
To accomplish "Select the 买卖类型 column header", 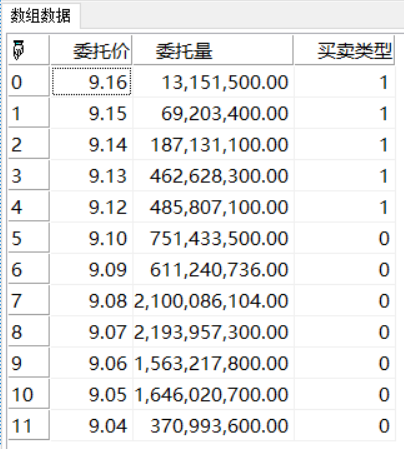I will click(344, 50).
